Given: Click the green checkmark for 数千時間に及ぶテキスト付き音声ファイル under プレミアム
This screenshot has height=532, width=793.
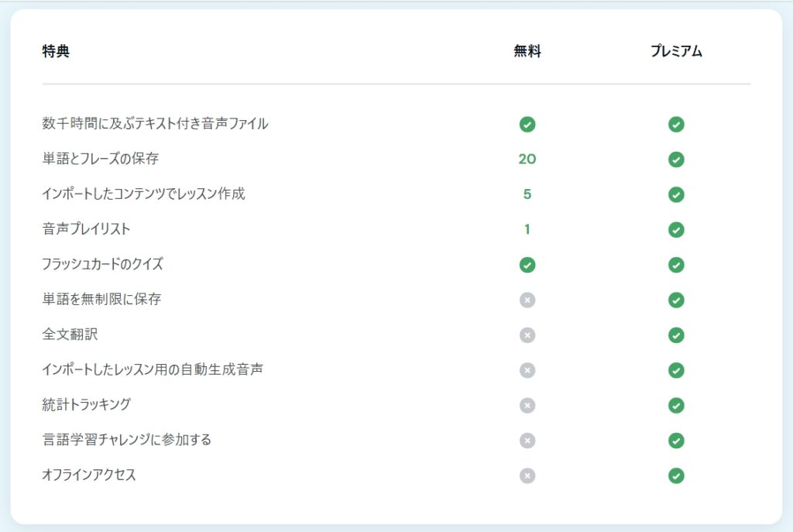Looking at the screenshot, I should pyautogui.click(x=676, y=125).
